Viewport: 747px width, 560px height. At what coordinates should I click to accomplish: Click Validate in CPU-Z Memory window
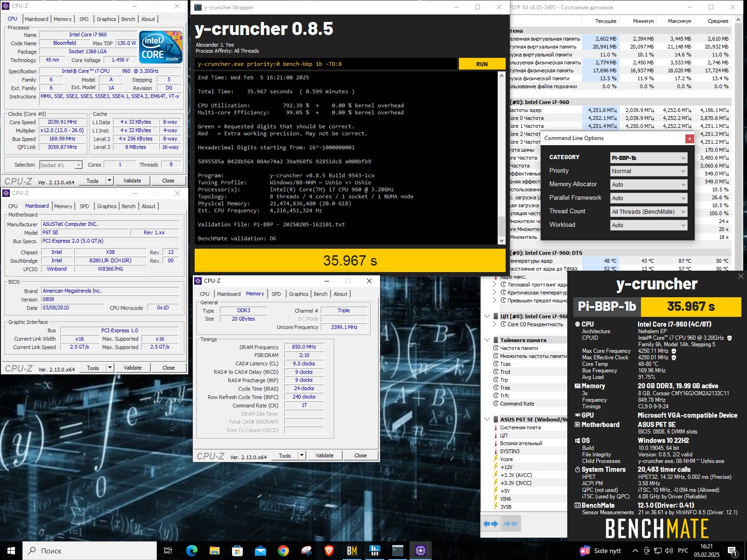pos(324,455)
